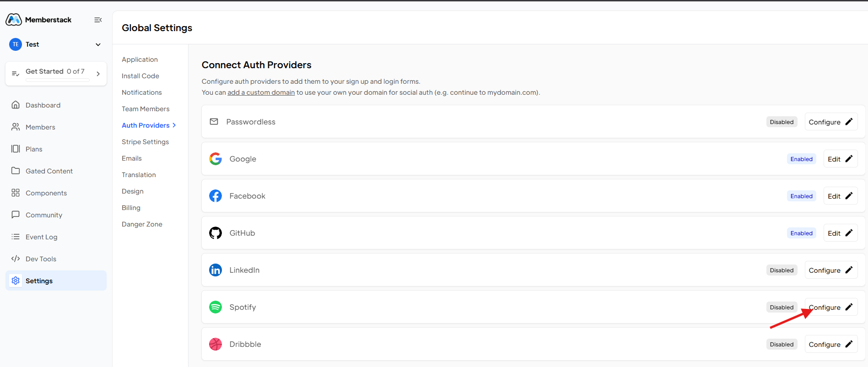Open the Components grid icon
Screen dimensions: 868x367
(16, 193)
